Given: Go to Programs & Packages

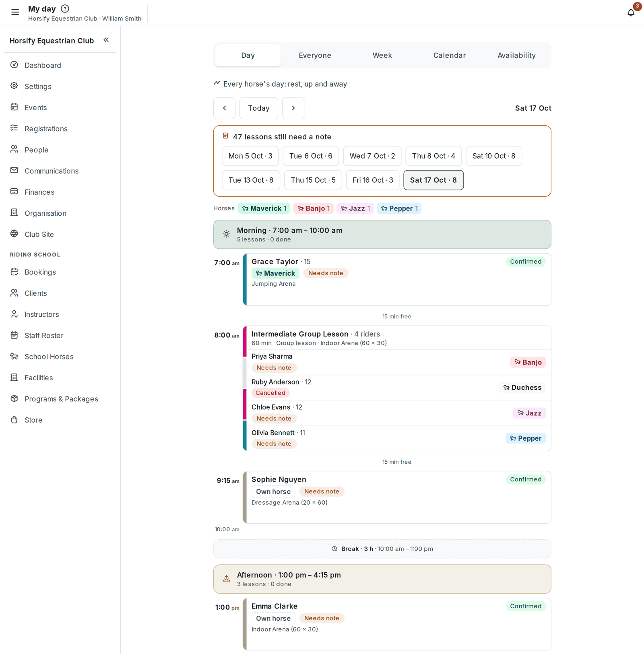Looking at the screenshot, I should (60, 399).
